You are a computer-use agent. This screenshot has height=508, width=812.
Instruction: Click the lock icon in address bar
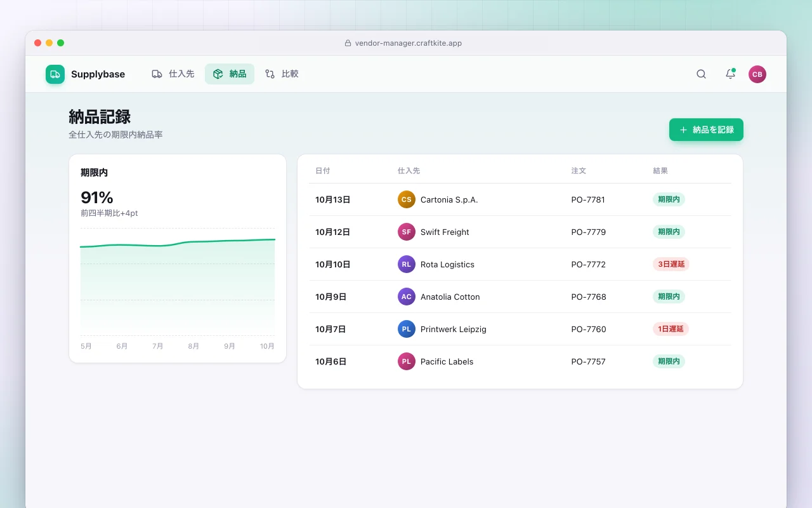tap(348, 43)
